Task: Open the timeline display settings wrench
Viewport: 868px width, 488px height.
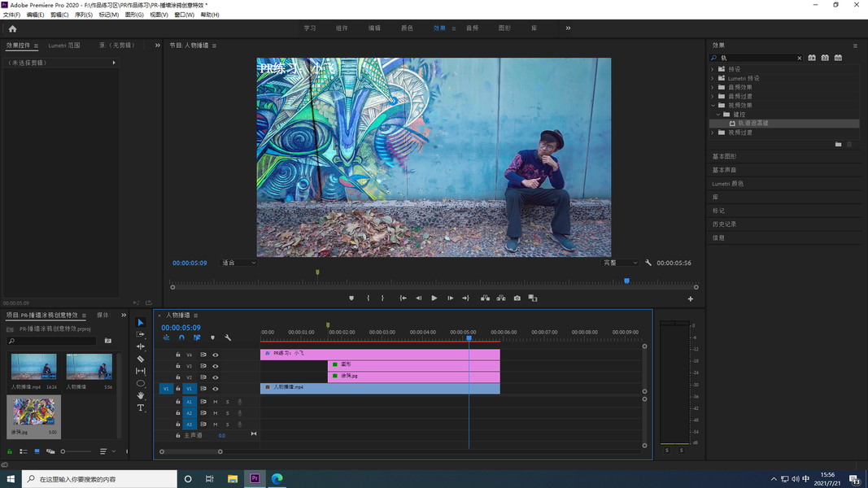Action: coord(228,338)
